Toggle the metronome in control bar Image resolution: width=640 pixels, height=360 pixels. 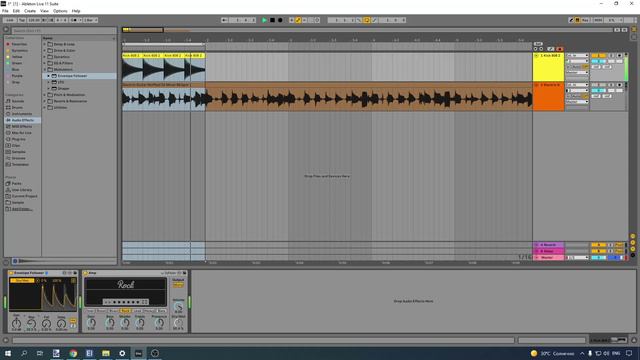tap(74, 20)
